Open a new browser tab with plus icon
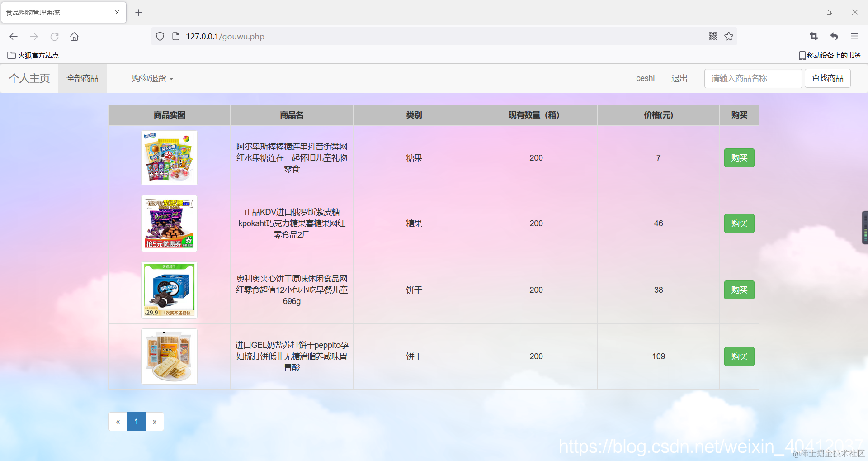Image resolution: width=868 pixels, height=461 pixels. pos(138,12)
